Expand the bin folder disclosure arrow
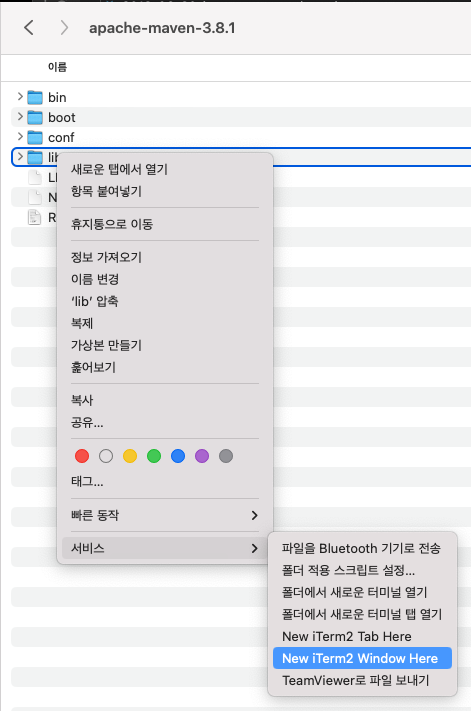 coord(20,97)
